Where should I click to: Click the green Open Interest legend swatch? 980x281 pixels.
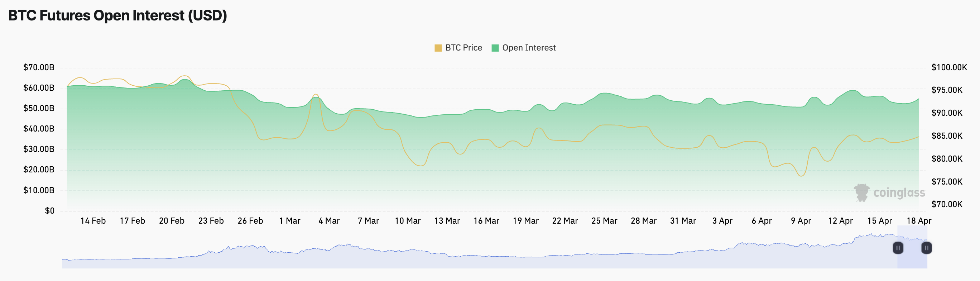pyautogui.click(x=495, y=48)
